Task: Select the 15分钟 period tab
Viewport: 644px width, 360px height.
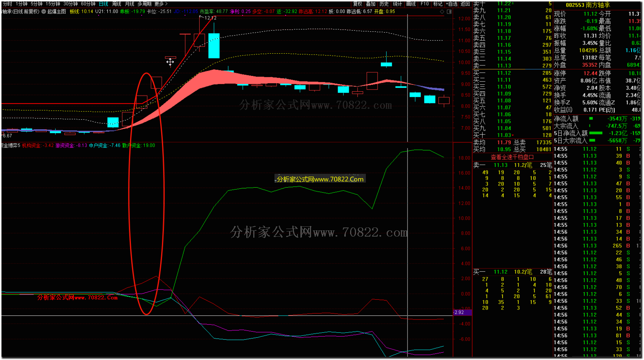Action: click(53, 4)
